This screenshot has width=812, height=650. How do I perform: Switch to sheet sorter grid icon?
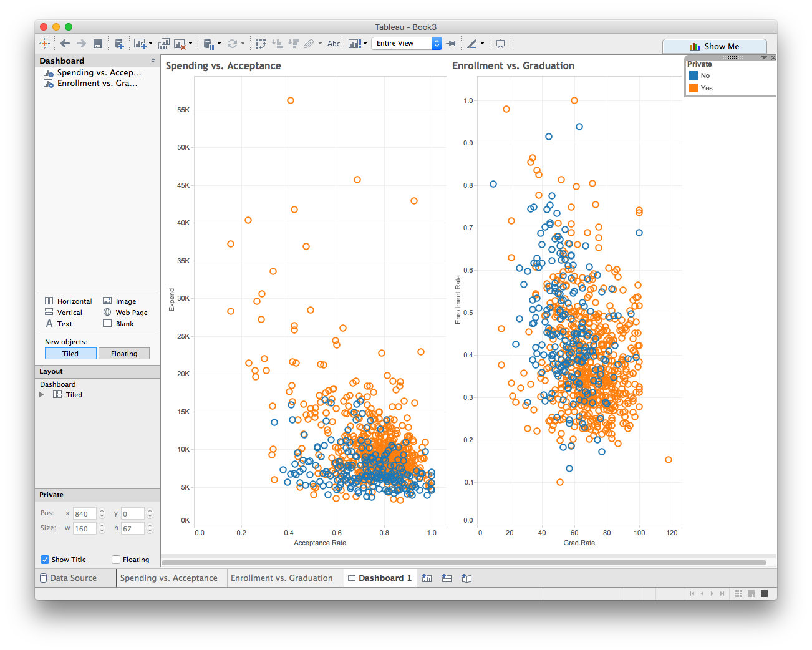[738, 593]
